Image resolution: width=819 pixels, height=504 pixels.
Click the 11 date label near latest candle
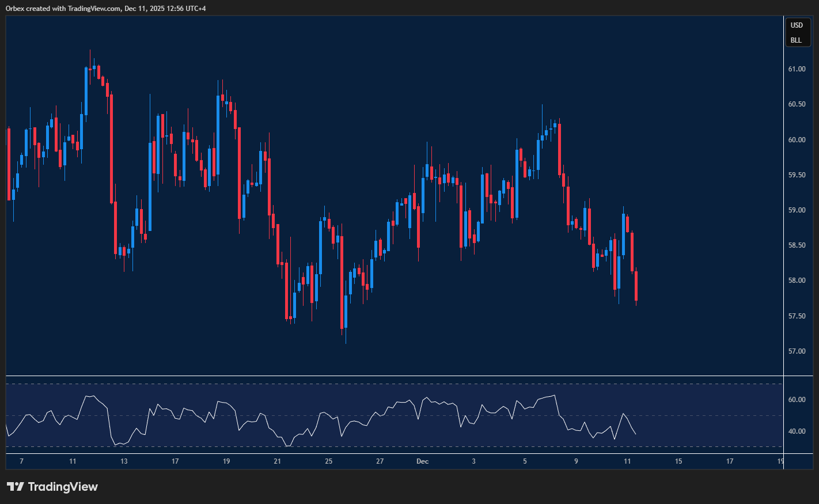pos(628,461)
